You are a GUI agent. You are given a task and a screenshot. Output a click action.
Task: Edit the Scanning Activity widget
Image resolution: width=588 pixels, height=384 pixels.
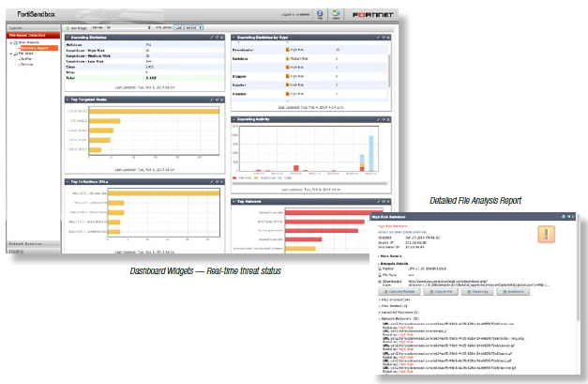[378, 119]
